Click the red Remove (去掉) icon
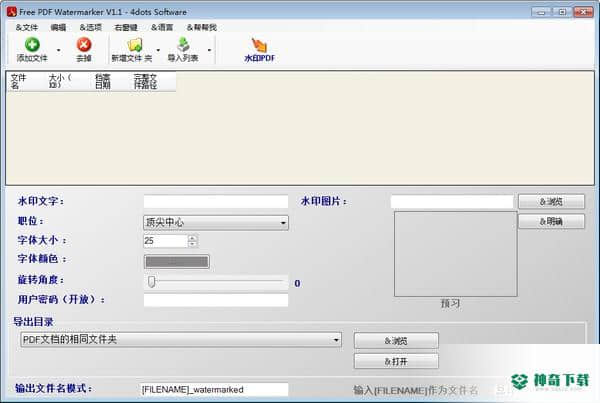 [x=84, y=45]
